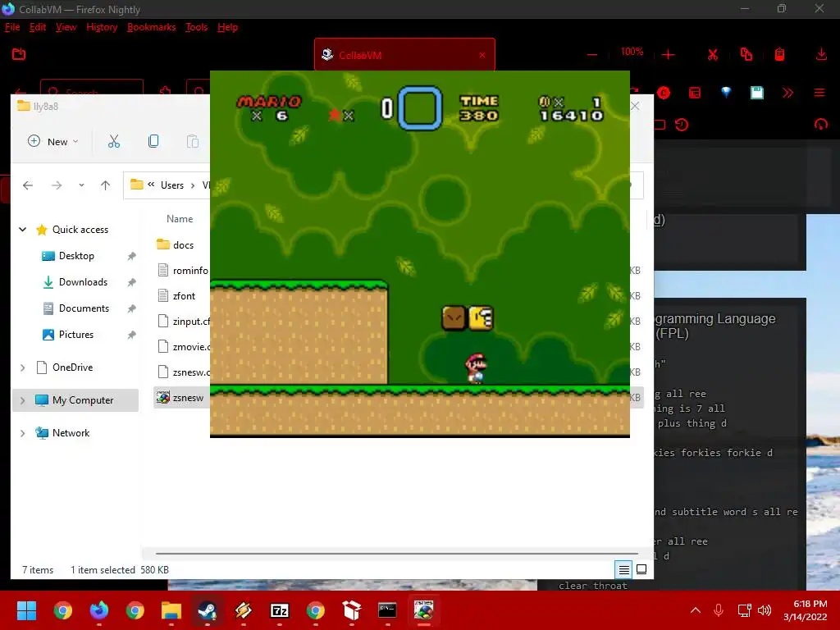Open Desktop in Quick access
This screenshot has height=630, width=840.
pos(76,256)
